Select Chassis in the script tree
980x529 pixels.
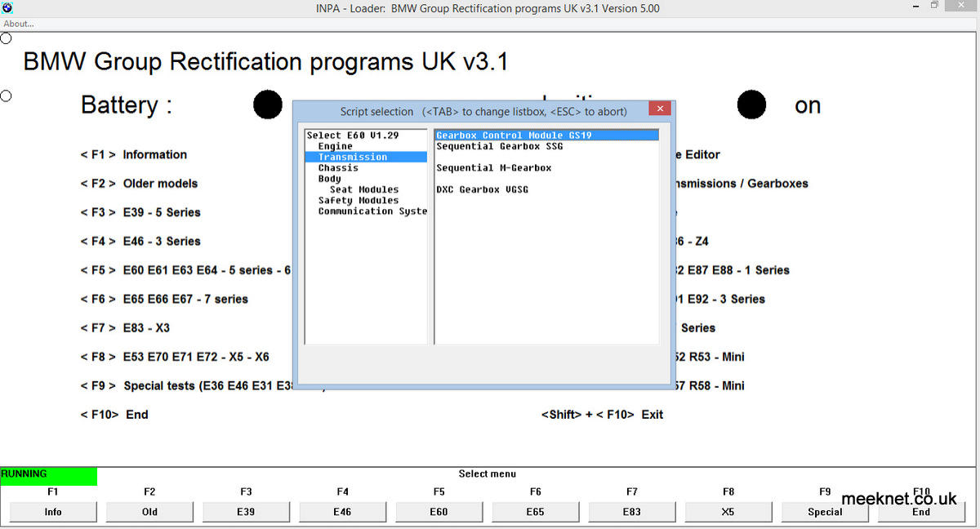pos(338,167)
